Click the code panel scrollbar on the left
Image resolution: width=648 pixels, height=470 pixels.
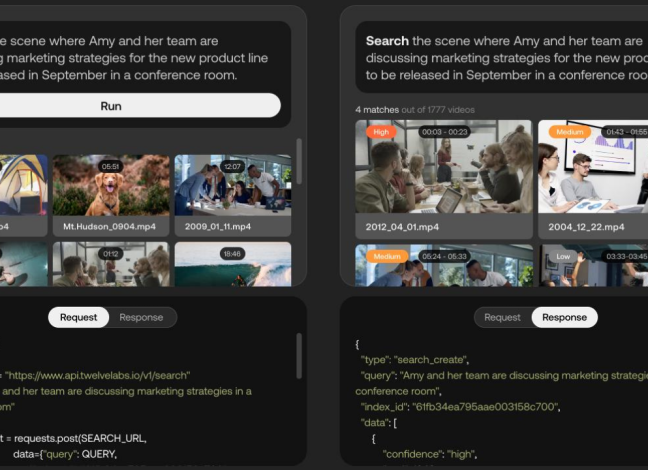point(299,356)
